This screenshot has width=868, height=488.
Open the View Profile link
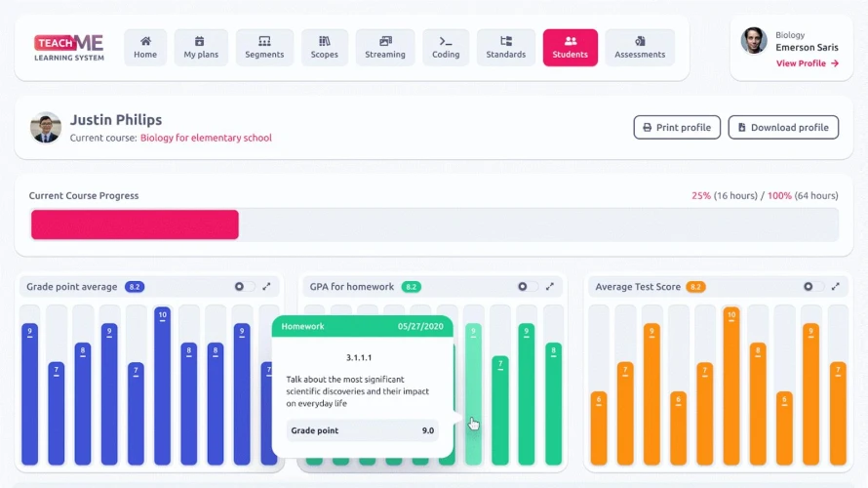tap(808, 63)
